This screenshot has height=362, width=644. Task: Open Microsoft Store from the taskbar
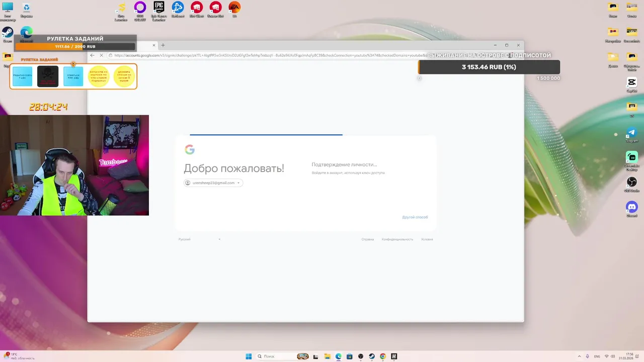coord(350,356)
